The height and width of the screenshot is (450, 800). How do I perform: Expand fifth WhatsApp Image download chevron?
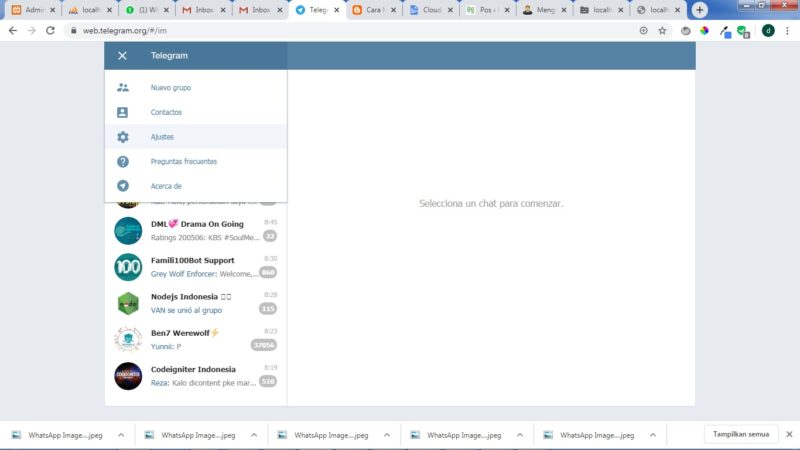(653, 435)
